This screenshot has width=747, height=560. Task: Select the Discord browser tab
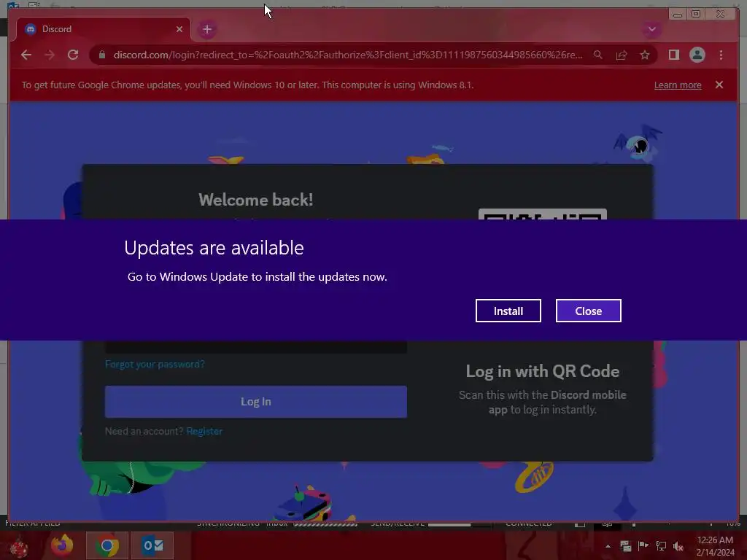(104, 29)
